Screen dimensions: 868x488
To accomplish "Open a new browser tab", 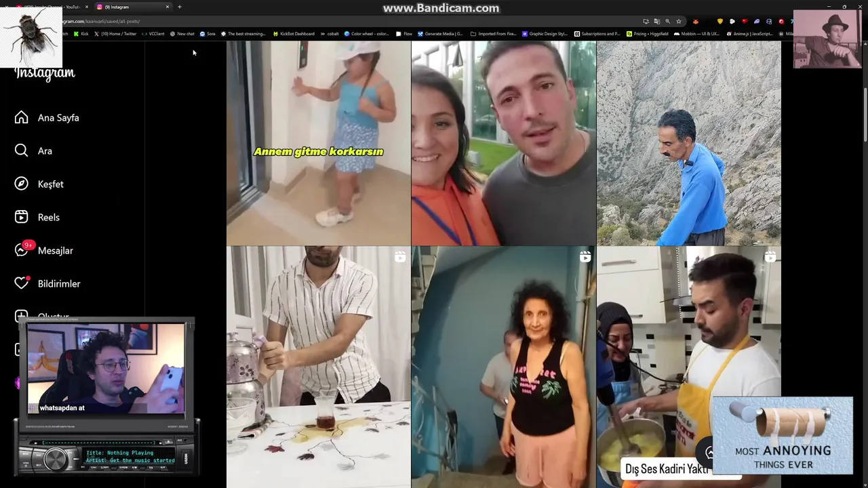I will 180,7.
